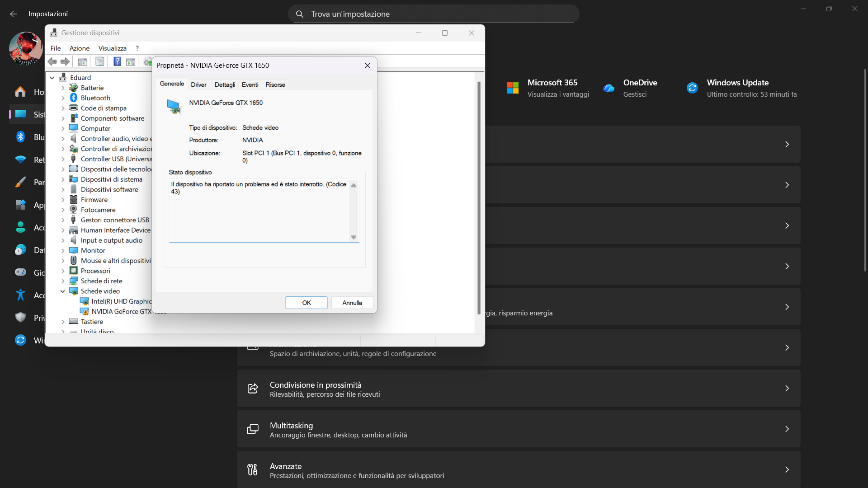Select the NVIDIA GeForce GTX device with warning icon
The width and height of the screenshot is (868, 488).
122,311
